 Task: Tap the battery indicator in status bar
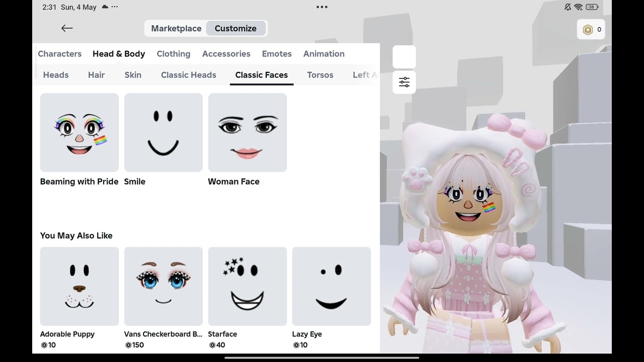(x=592, y=7)
